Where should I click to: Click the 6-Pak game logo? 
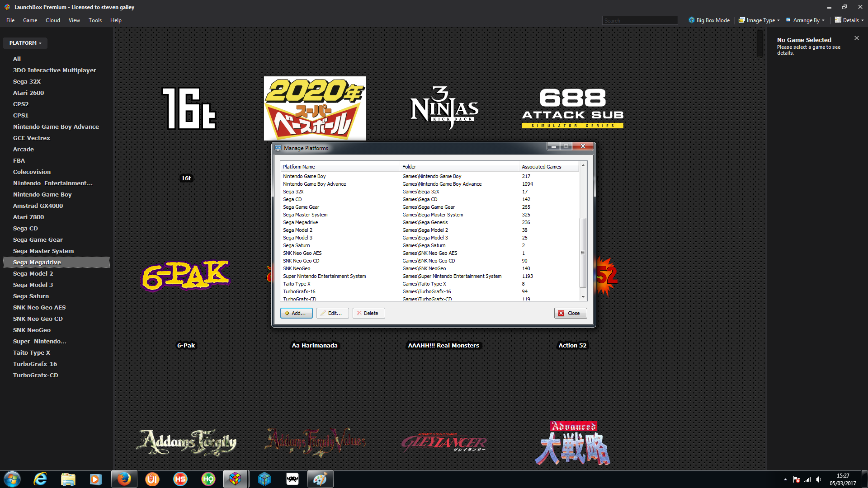pyautogui.click(x=186, y=276)
